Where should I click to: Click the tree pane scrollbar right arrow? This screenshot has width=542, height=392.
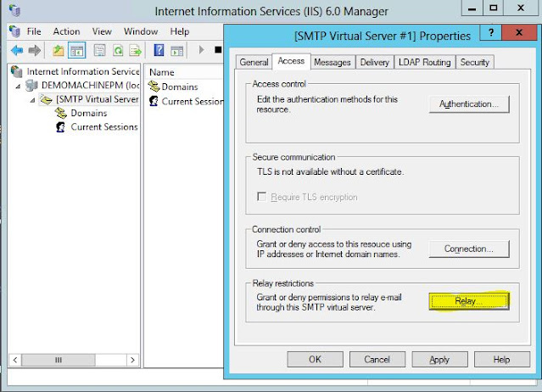132,360
